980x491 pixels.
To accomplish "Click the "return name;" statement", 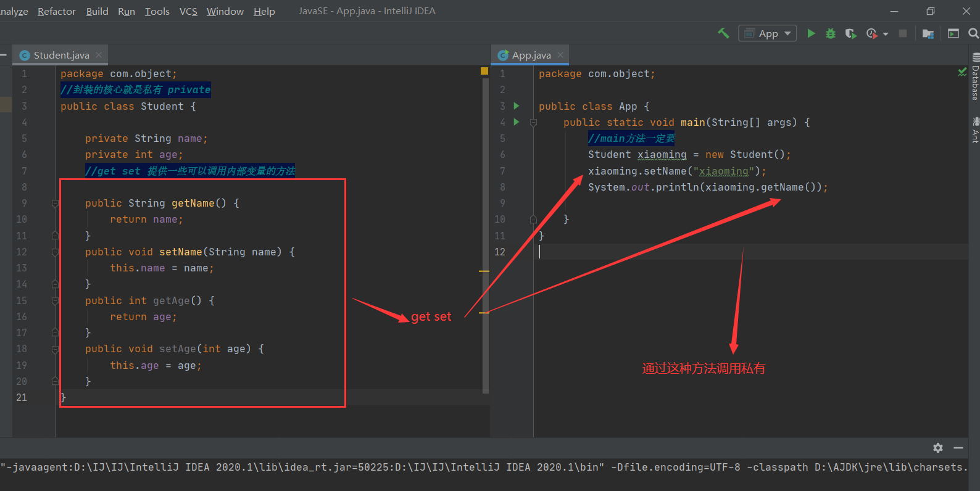I will pyautogui.click(x=146, y=220).
